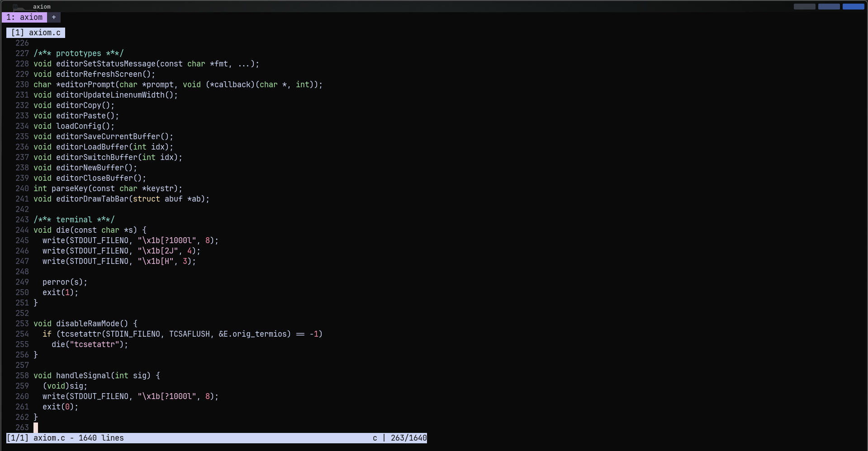Click the editorNewBuffer prototype line
Screen dimensions: 868x451
coord(85,168)
